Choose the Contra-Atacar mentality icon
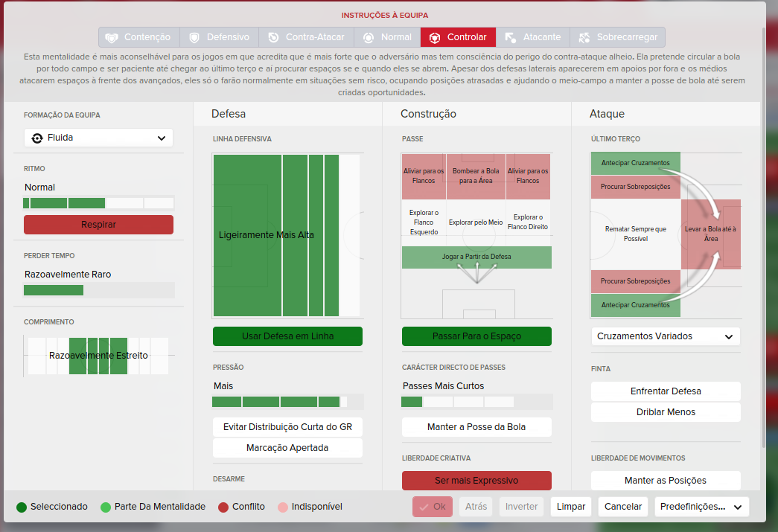778x532 pixels. coord(273,38)
